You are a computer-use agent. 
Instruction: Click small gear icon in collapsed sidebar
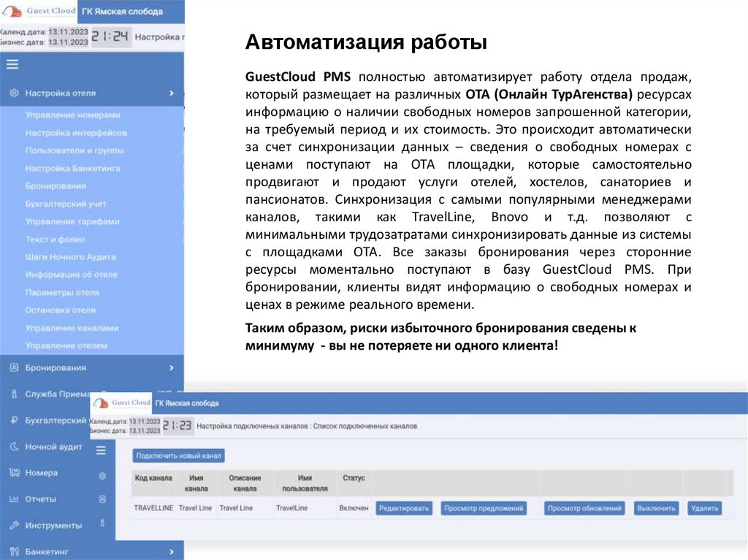click(x=102, y=476)
